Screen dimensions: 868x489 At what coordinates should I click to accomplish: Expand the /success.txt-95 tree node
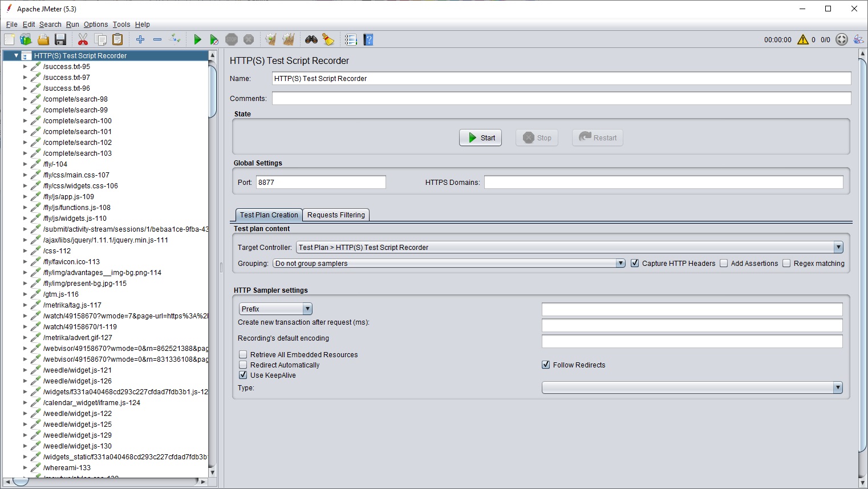25,66
